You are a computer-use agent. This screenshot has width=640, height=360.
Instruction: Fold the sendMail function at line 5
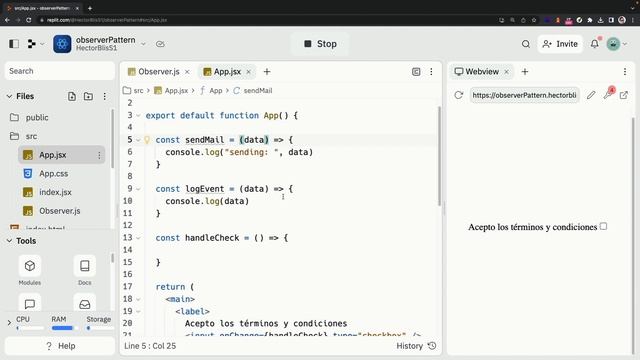coord(138,140)
